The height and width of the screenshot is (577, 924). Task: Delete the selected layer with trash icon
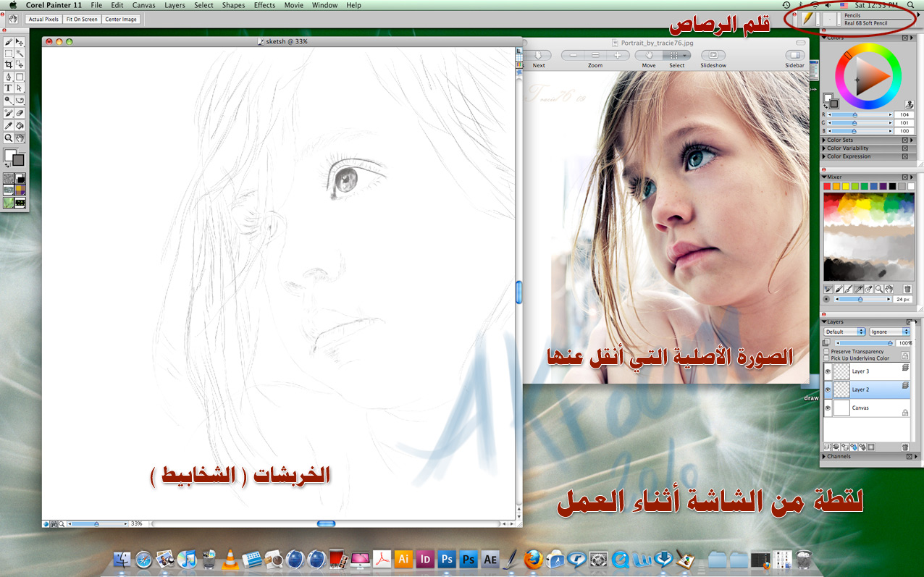(905, 447)
